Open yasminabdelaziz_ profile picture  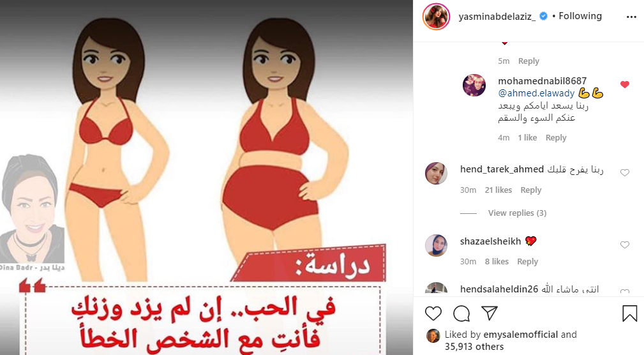[436, 17]
